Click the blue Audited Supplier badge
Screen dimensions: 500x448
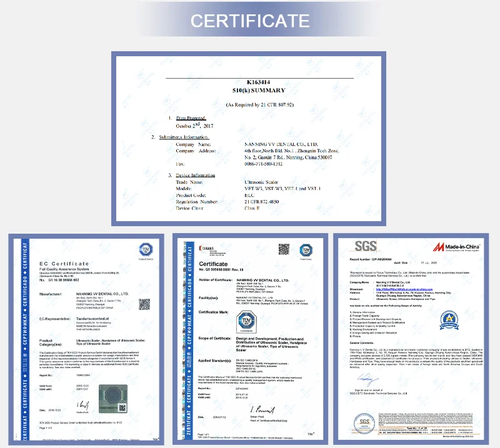tap(449, 321)
